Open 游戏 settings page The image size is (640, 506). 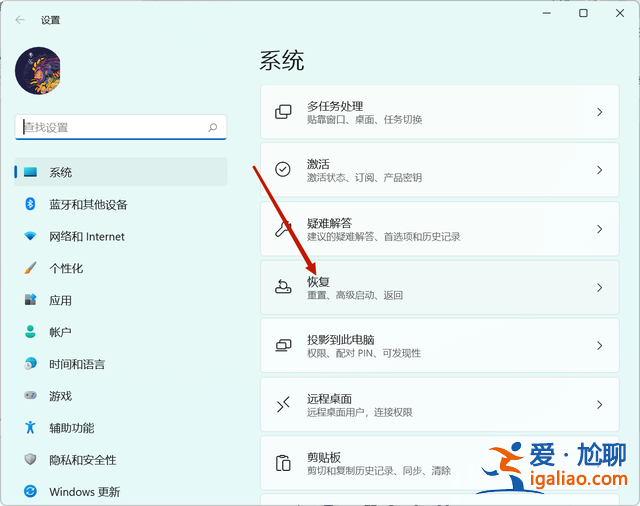(x=121, y=396)
